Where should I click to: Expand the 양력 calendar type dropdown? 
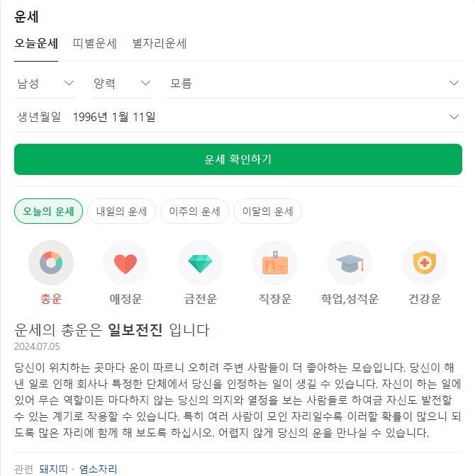[x=121, y=83]
